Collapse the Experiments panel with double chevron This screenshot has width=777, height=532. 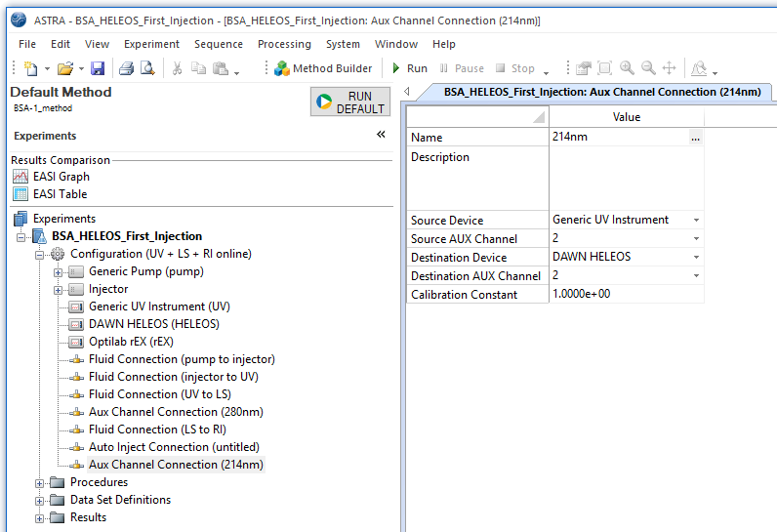[381, 136]
